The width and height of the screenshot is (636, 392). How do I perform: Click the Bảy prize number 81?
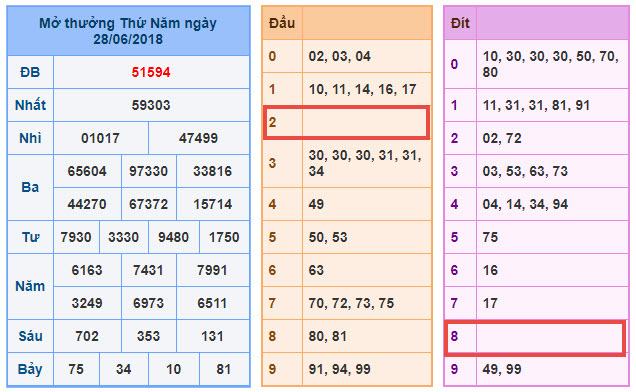pos(223,369)
